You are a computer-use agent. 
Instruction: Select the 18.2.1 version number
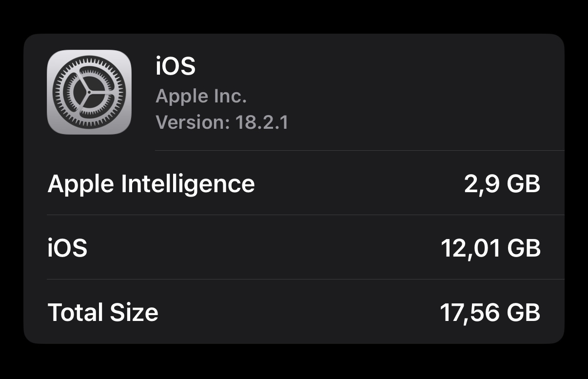click(262, 122)
